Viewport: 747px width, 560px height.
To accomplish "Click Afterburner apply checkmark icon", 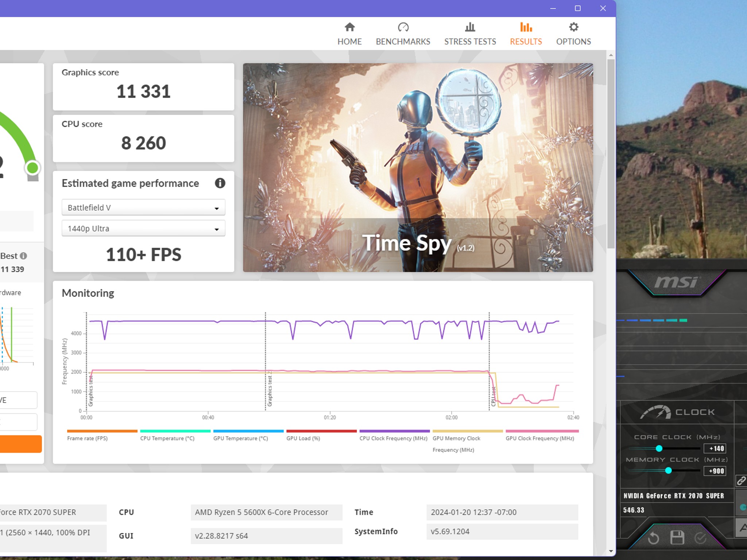I will click(701, 538).
